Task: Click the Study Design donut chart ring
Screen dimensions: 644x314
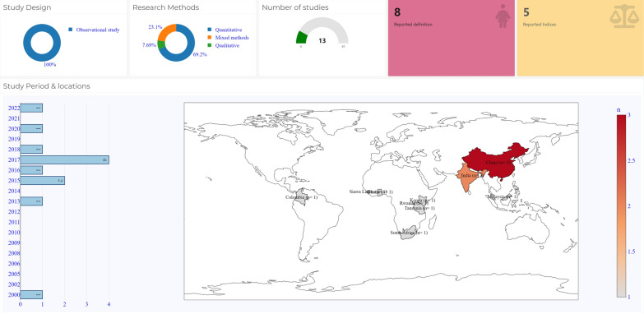Action: (42, 43)
